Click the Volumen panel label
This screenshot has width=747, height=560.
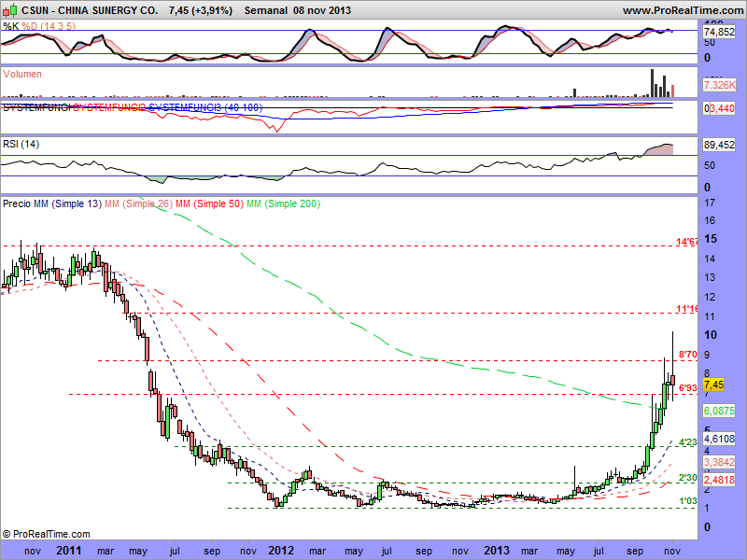pyautogui.click(x=21, y=74)
